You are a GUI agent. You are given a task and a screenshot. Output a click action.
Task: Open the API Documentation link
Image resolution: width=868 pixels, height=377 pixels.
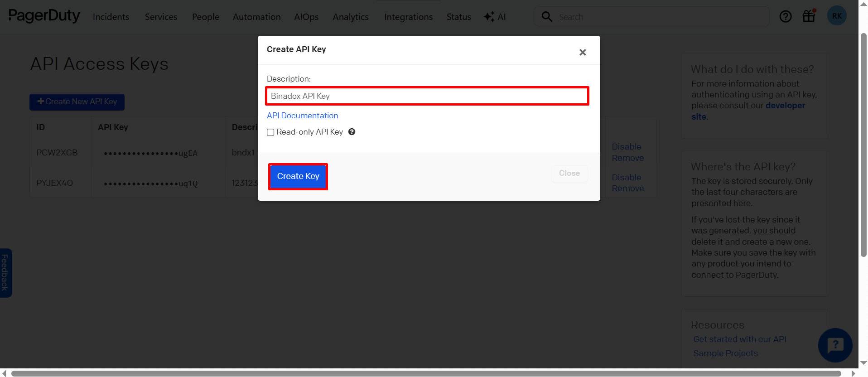(x=302, y=116)
